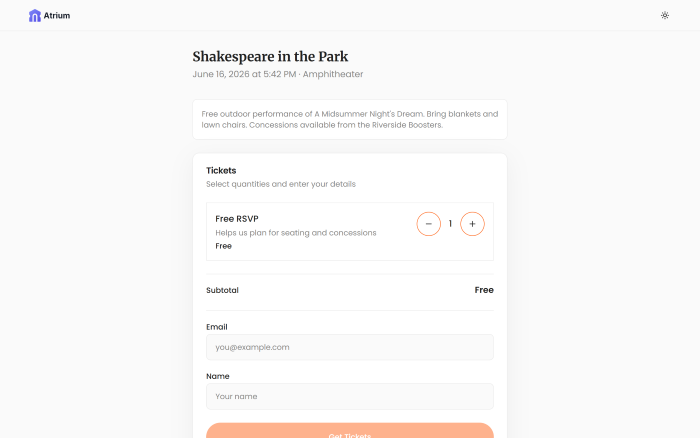Click the Subtotal label
This screenshot has height=438, width=700.
pyautogui.click(x=222, y=290)
